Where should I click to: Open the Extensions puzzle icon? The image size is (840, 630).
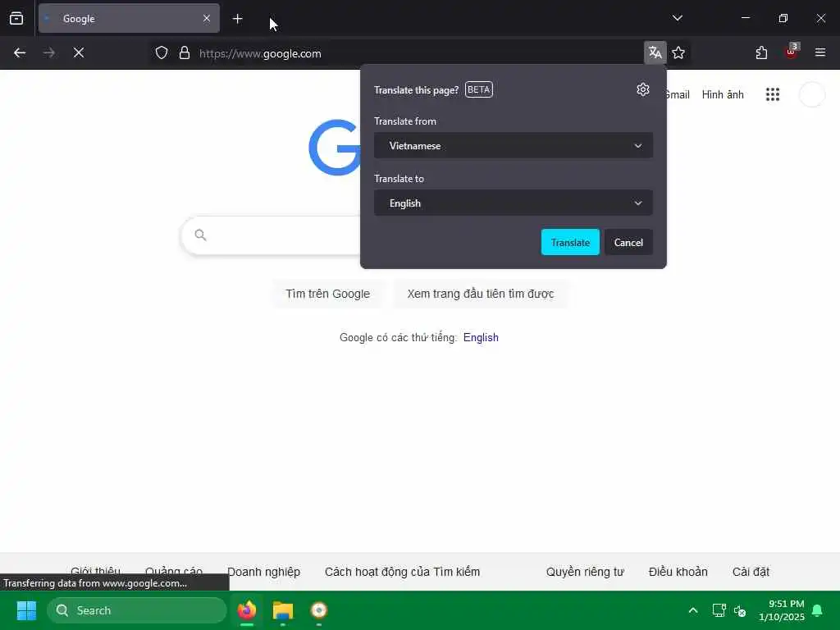click(x=761, y=52)
